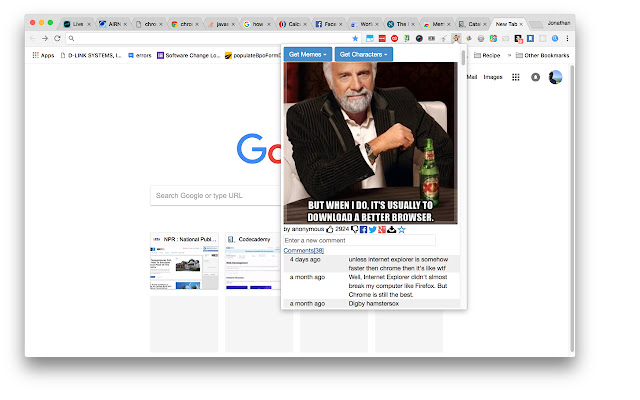This screenshot has height=400, width=640.
Task: Bookmark this page with the star icon
Action: 355,38
